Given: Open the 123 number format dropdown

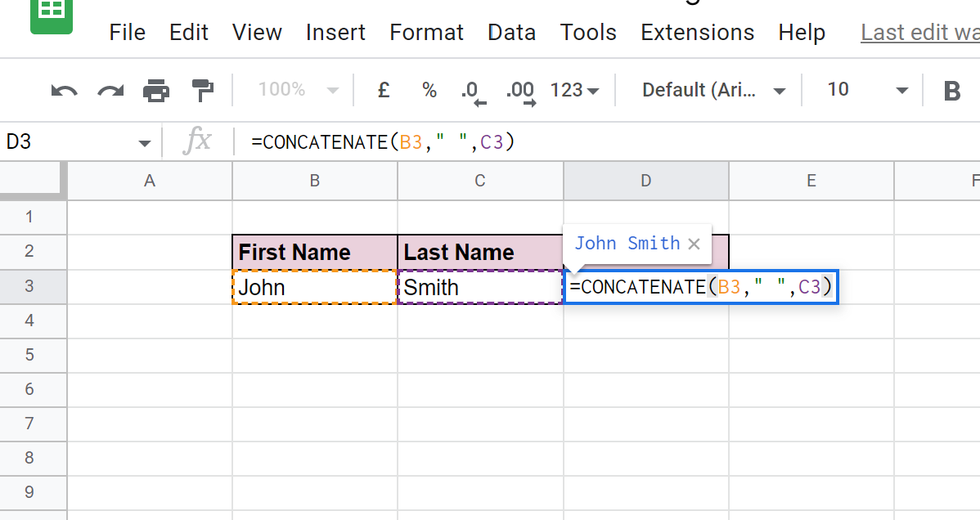Looking at the screenshot, I should pos(573,90).
